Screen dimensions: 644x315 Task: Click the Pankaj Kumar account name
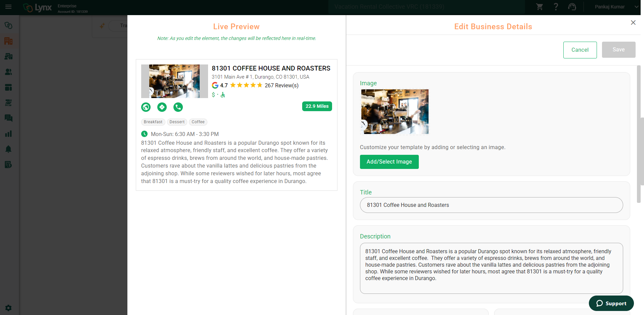click(x=610, y=7)
